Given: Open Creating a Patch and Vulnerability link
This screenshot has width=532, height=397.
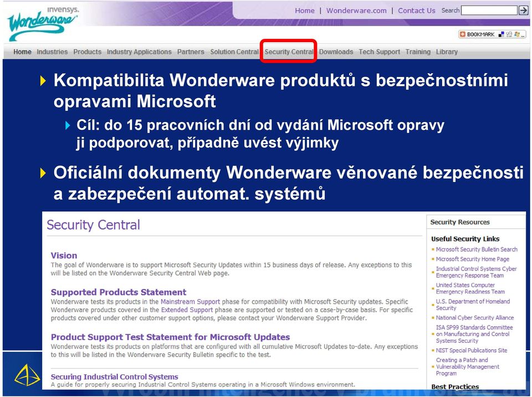Looking at the screenshot, I should 467,367.
